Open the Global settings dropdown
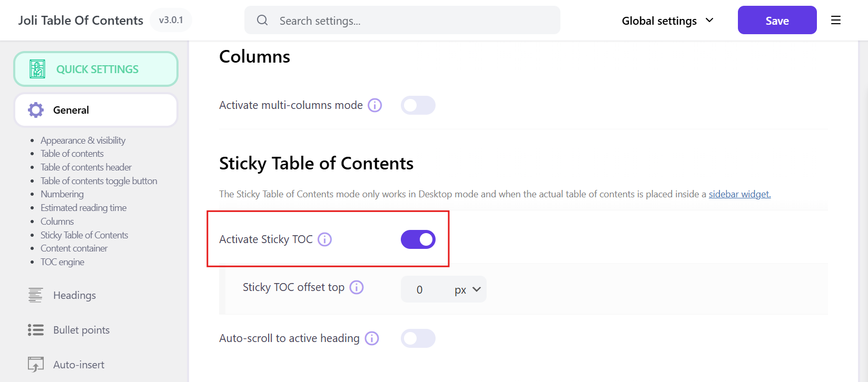This screenshot has width=868, height=382. (x=667, y=21)
